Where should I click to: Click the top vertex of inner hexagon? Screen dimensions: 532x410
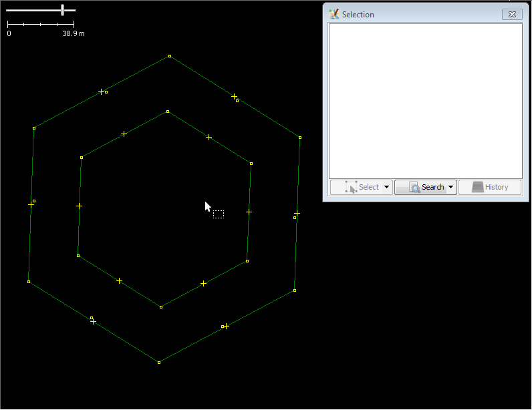click(x=168, y=112)
